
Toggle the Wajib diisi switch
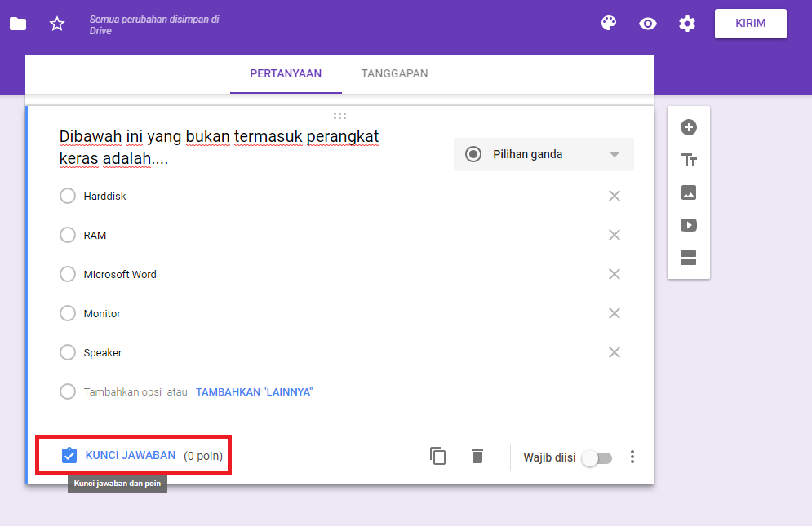click(x=597, y=458)
